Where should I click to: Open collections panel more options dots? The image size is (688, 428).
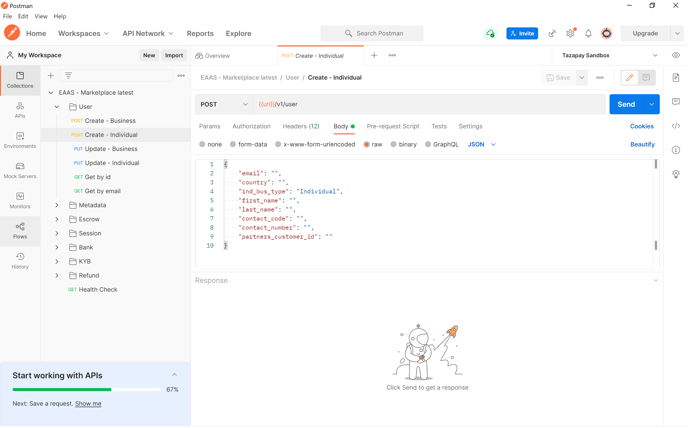[181, 76]
